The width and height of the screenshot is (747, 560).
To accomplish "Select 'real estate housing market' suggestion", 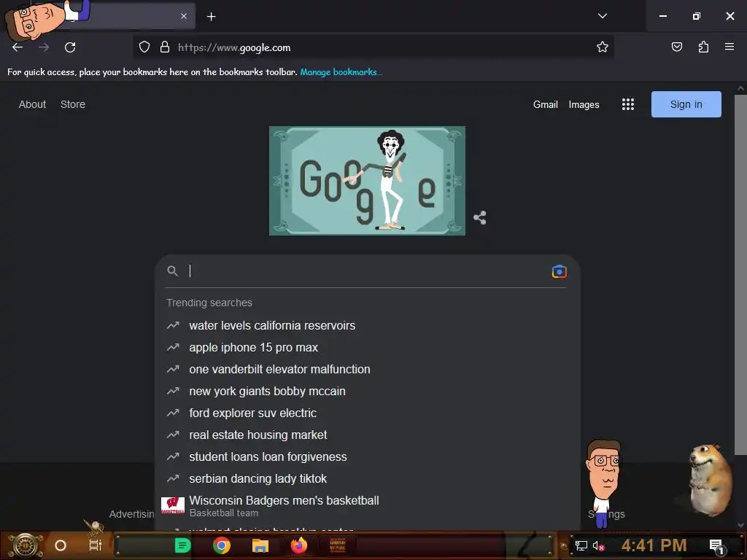I will 368,435.
